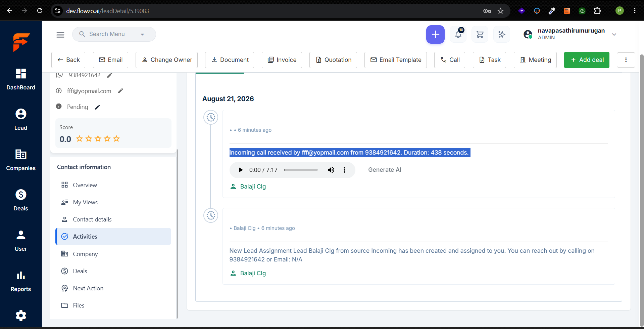Viewport: 644px width, 329px height.
Task: Click the Invoice button
Action: [282, 60]
